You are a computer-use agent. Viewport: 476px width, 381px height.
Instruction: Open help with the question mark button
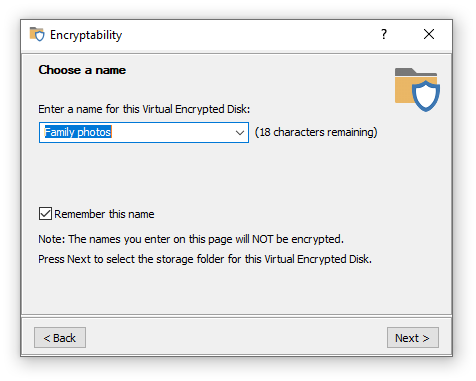(384, 34)
